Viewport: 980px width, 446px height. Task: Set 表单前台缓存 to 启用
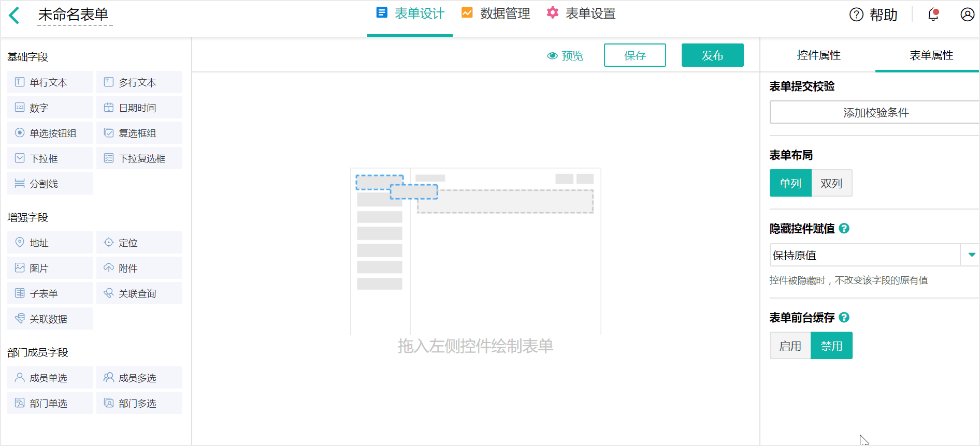[x=790, y=346]
